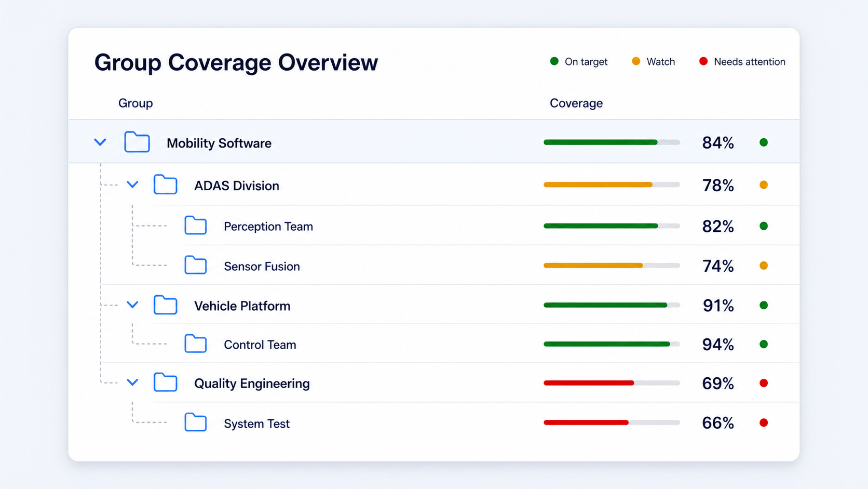The width and height of the screenshot is (868, 489).
Task: Click the ADAS Division folder icon
Action: click(166, 184)
